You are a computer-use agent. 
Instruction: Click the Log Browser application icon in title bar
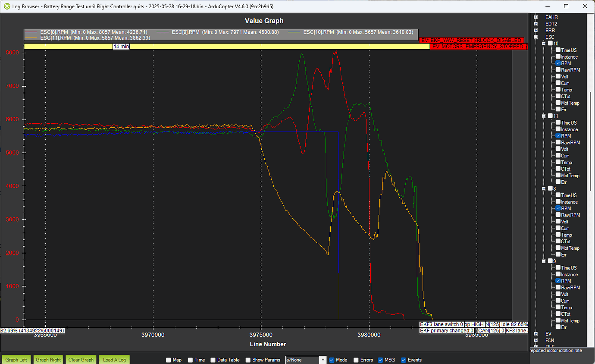(x=6, y=6)
